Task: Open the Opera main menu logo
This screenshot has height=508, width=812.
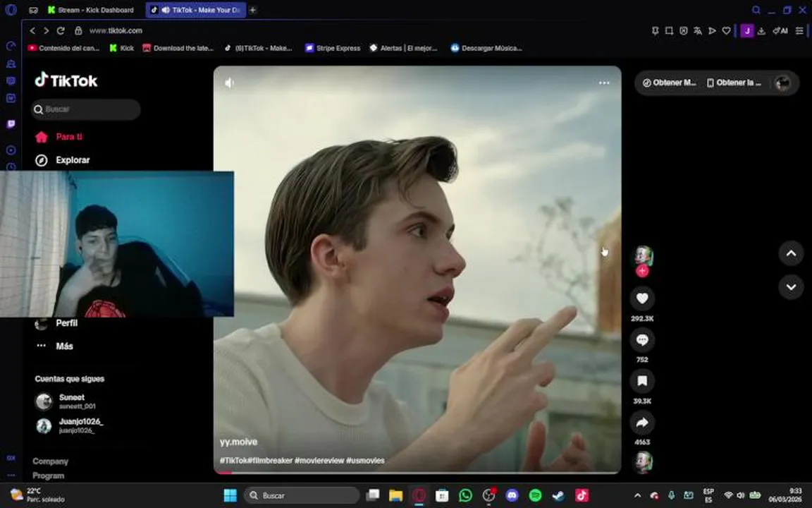Action: pos(11,10)
